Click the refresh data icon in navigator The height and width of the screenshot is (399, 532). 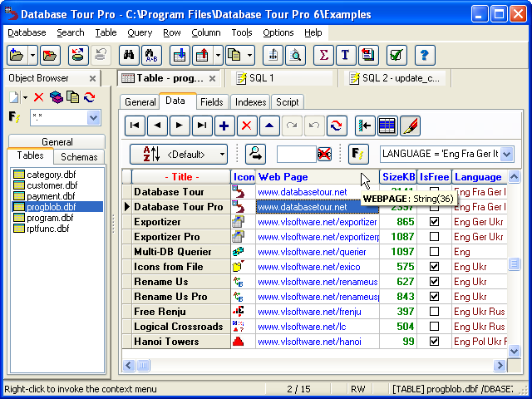pyautogui.click(x=337, y=126)
